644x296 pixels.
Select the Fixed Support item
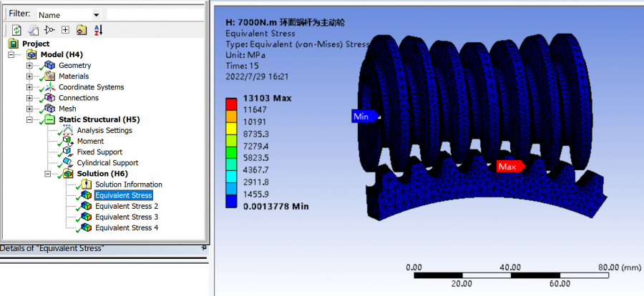pos(99,152)
